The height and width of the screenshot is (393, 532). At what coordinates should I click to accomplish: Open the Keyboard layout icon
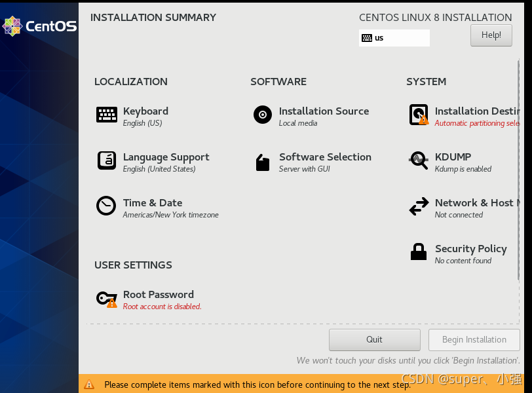pos(107,115)
